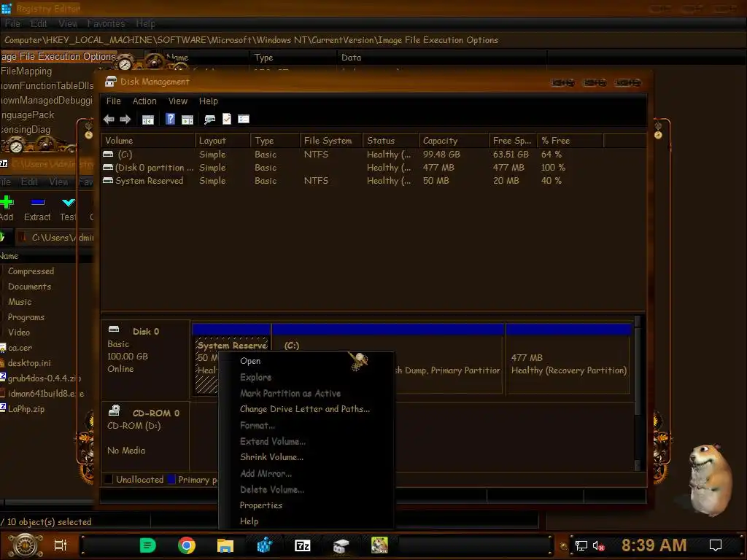The width and height of the screenshot is (747, 560).
Task: Select the Compressed folder in 7-Zip
Action: [31, 271]
